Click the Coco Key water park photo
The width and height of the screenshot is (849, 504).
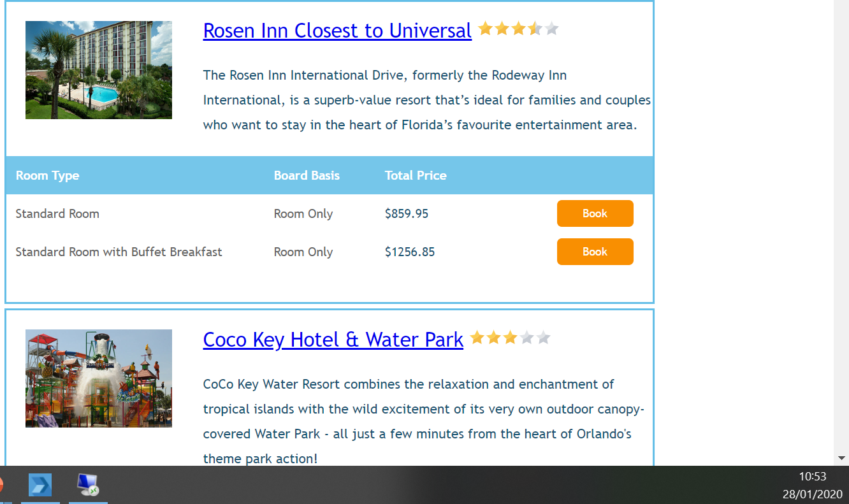point(99,378)
